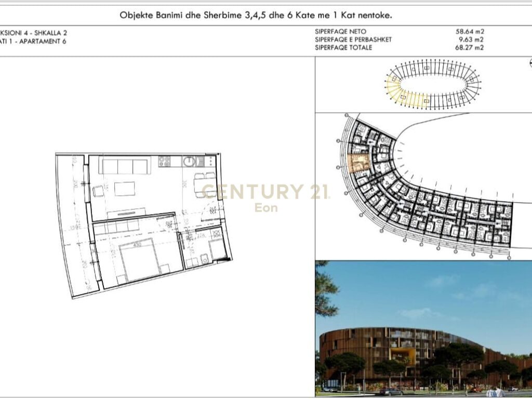Click the armchair beside the balcony wall

(98, 191)
